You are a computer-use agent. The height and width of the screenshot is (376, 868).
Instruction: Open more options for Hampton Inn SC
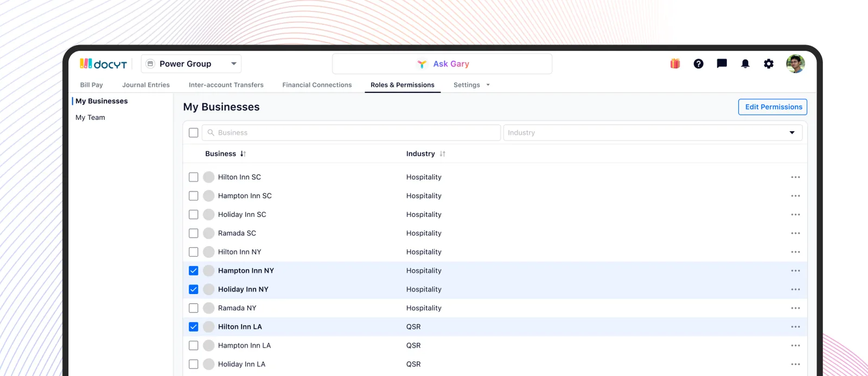(795, 196)
